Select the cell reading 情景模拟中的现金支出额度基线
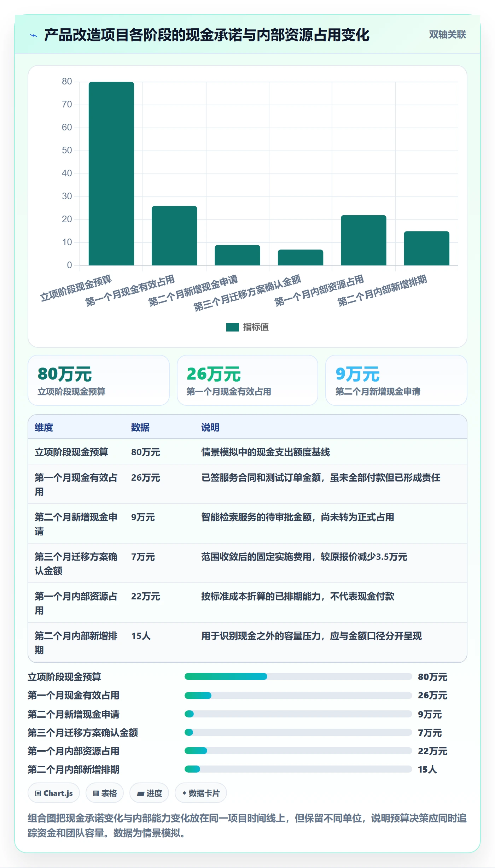495x868 pixels. click(x=266, y=452)
